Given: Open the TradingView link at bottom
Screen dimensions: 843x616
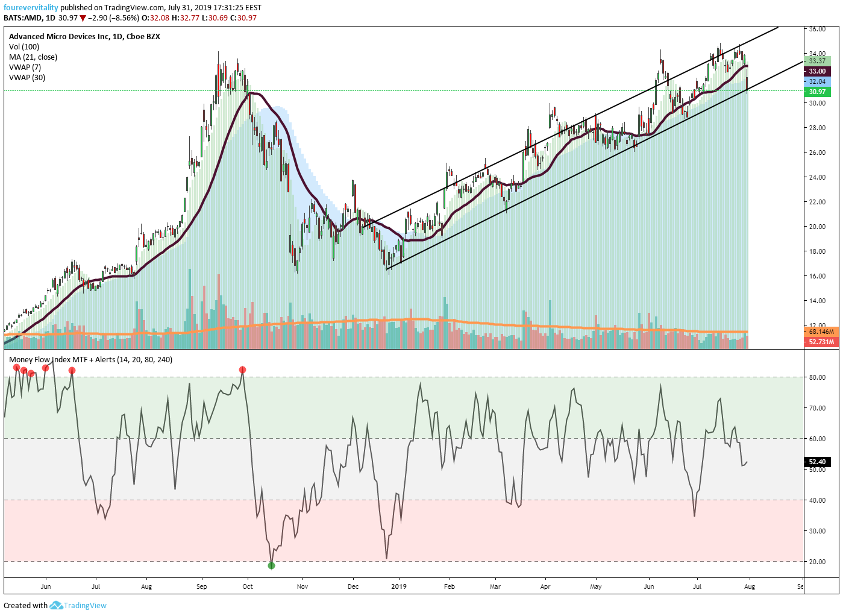Looking at the screenshot, I should click(85, 606).
